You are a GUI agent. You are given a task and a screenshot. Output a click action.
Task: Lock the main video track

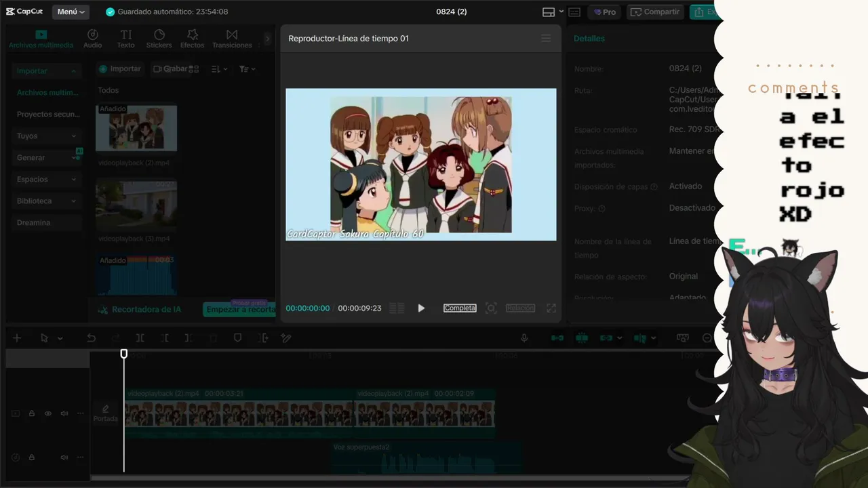(x=32, y=413)
